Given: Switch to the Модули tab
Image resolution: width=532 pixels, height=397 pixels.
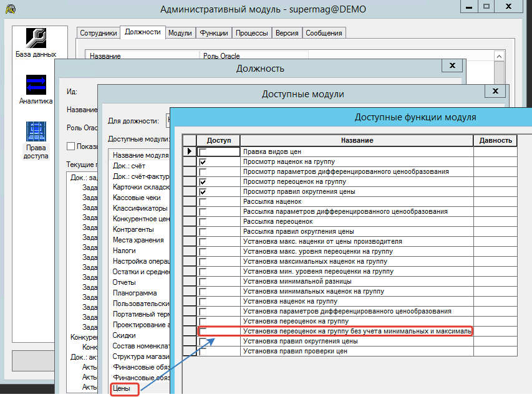Looking at the screenshot, I should (180, 33).
